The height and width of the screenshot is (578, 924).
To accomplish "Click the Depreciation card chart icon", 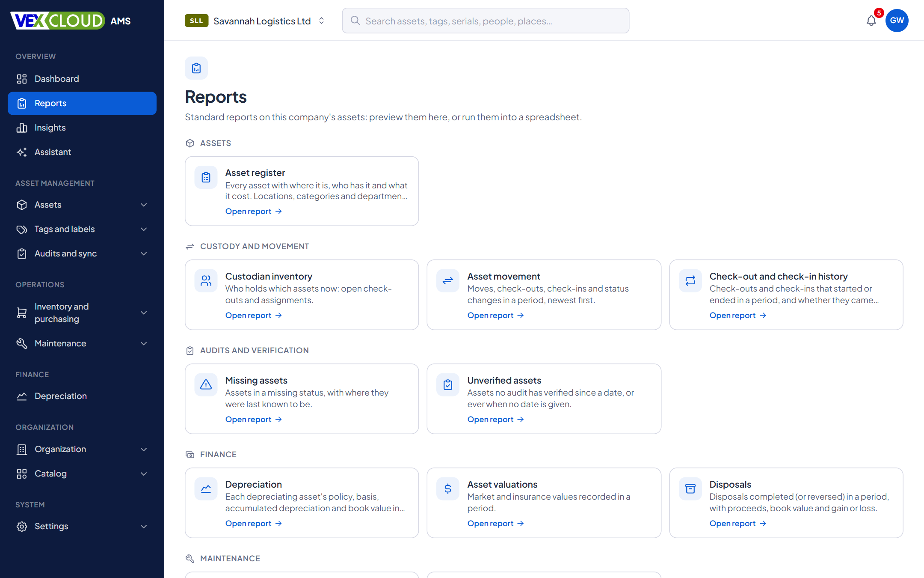I will [x=206, y=489].
